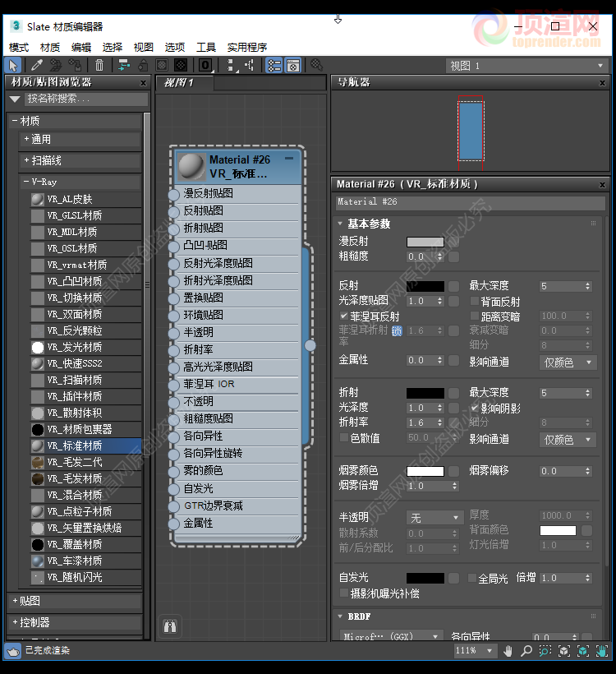Click move children toolbar icon

(124, 65)
